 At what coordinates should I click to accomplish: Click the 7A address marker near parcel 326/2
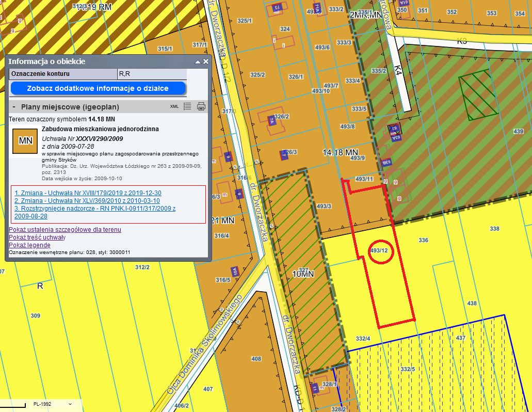pyautogui.click(x=271, y=120)
